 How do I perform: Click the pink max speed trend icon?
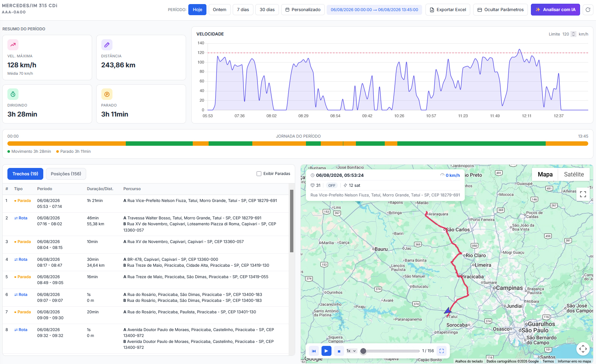coord(13,45)
